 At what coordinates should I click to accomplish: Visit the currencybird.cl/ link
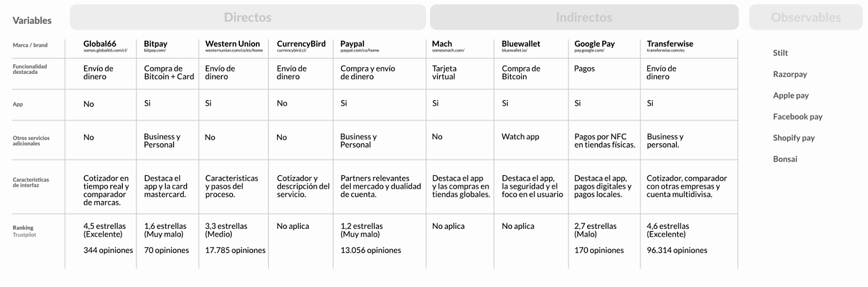[292, 50]
